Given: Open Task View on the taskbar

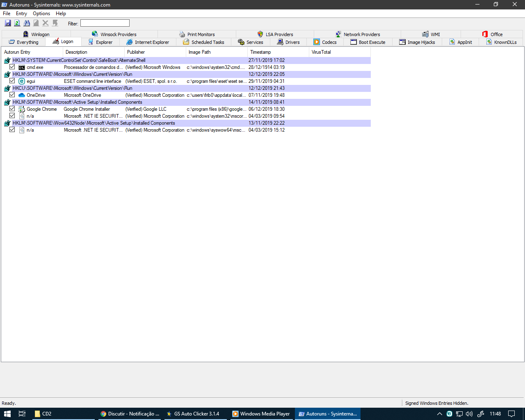Looking at the screenshot, I should pos(22,414).
